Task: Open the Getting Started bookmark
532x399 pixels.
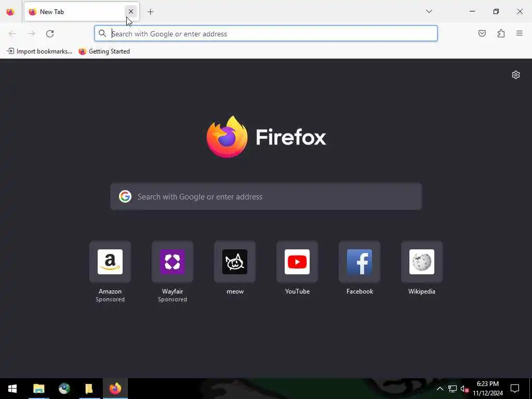Action: (x=104, y=51)
